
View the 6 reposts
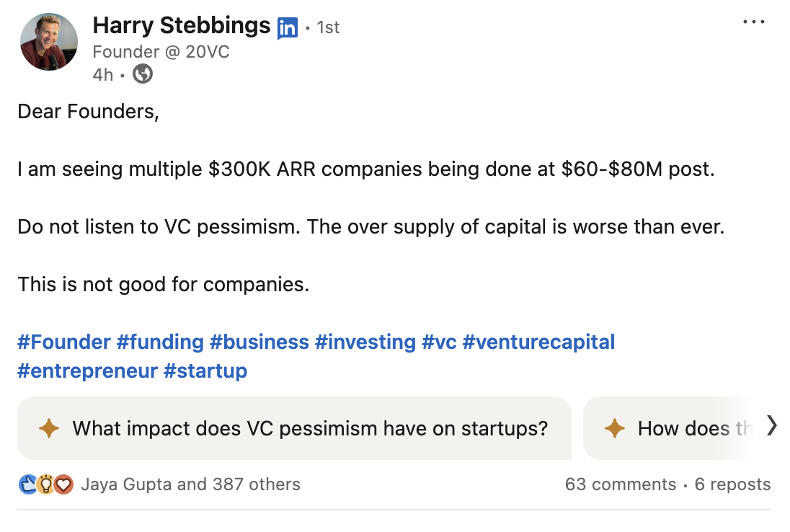[732, 484]
